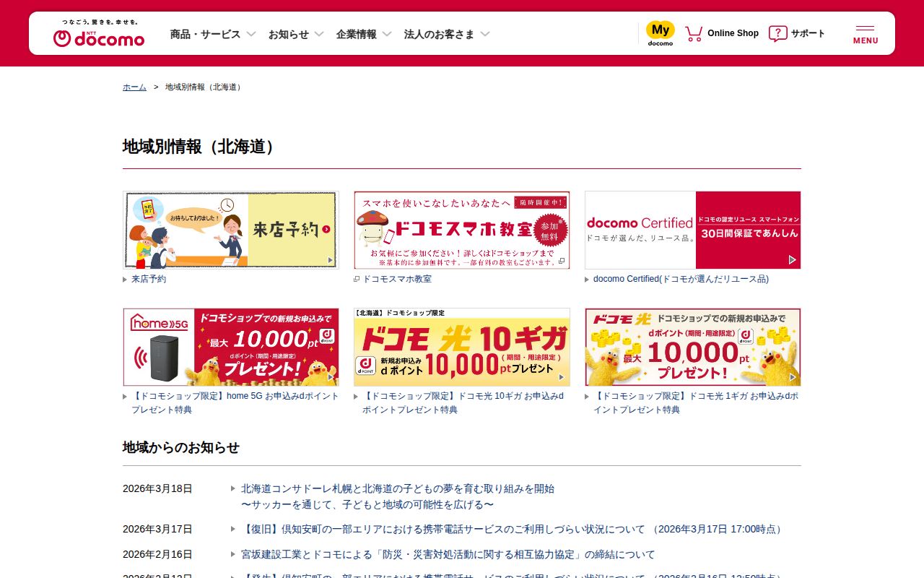Open サポート link text
Screen dimensions: 924x578
[808, 33]
